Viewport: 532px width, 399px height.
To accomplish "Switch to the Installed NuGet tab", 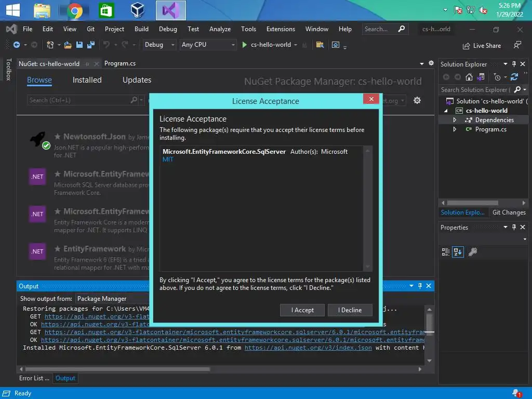I will [87, 80].
